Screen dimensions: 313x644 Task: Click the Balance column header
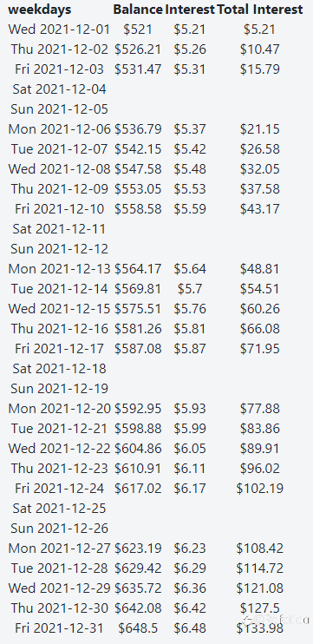point(138,9)
